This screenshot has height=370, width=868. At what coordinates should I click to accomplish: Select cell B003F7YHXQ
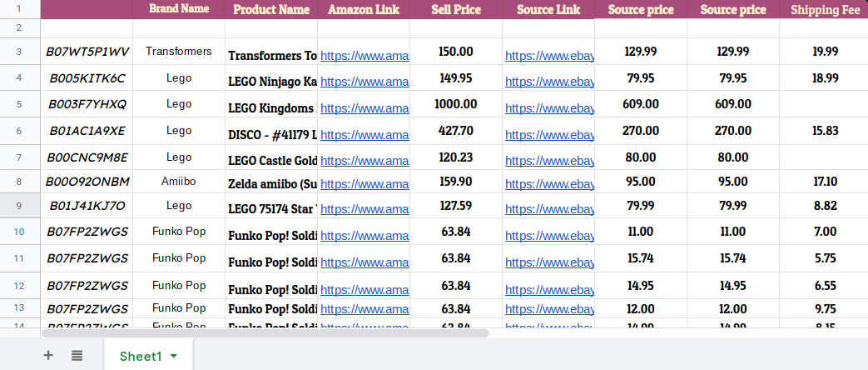[x=87, y=103]
